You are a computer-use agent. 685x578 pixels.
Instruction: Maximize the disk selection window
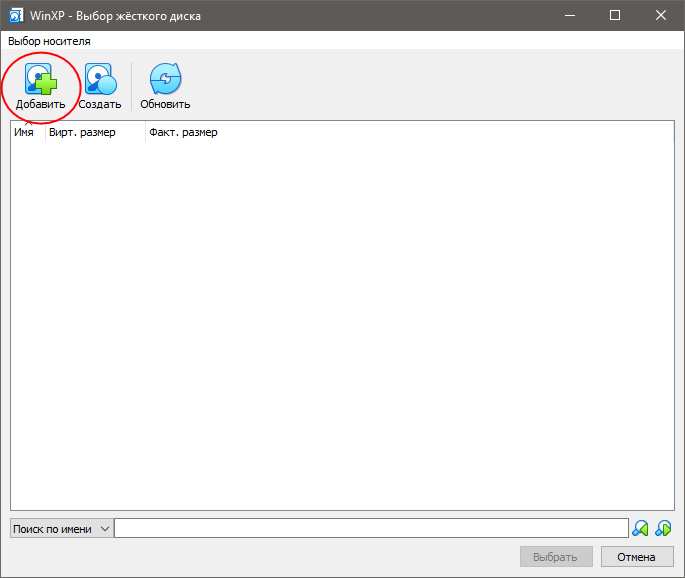pos(615,15)
